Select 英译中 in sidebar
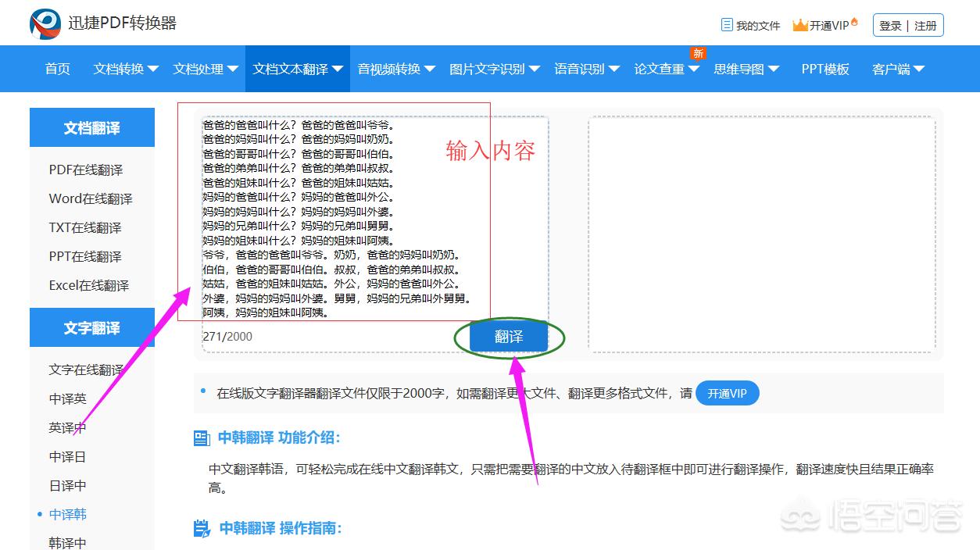The width and height of the screenshot is (980, 550). 68,427
